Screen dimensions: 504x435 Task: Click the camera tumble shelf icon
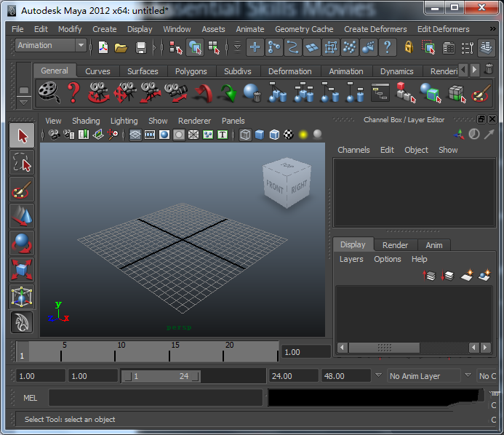click(98, 92)
